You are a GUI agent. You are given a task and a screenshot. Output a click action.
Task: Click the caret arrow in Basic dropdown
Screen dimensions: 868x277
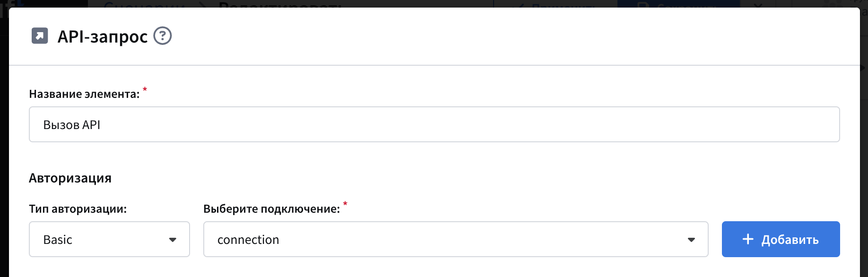pos(173,240)
